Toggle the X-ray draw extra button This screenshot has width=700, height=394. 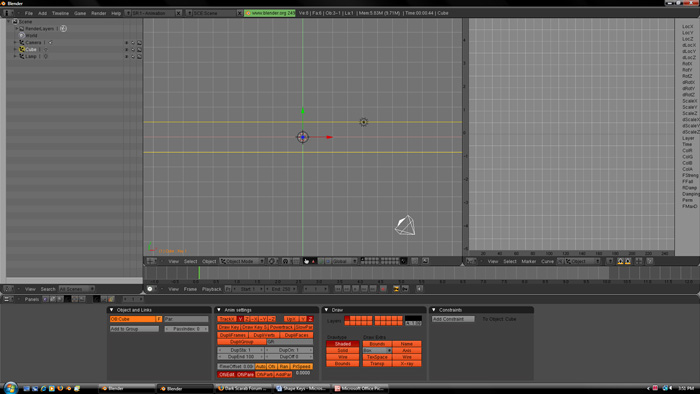[407, 364]
